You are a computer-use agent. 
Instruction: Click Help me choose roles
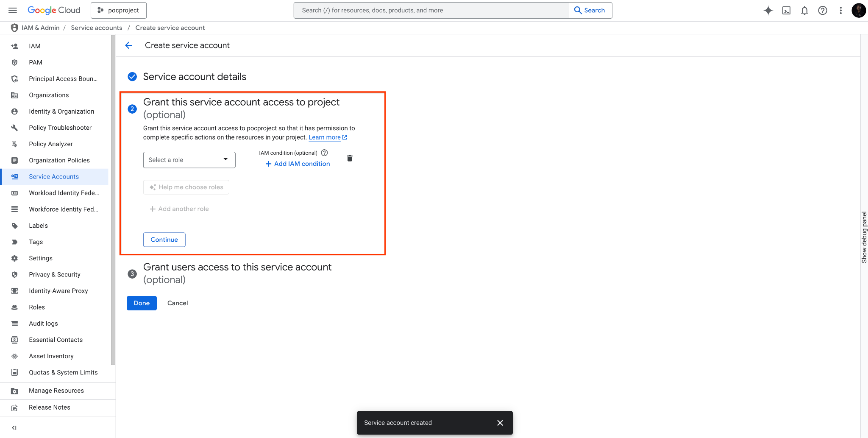[186, 187]
